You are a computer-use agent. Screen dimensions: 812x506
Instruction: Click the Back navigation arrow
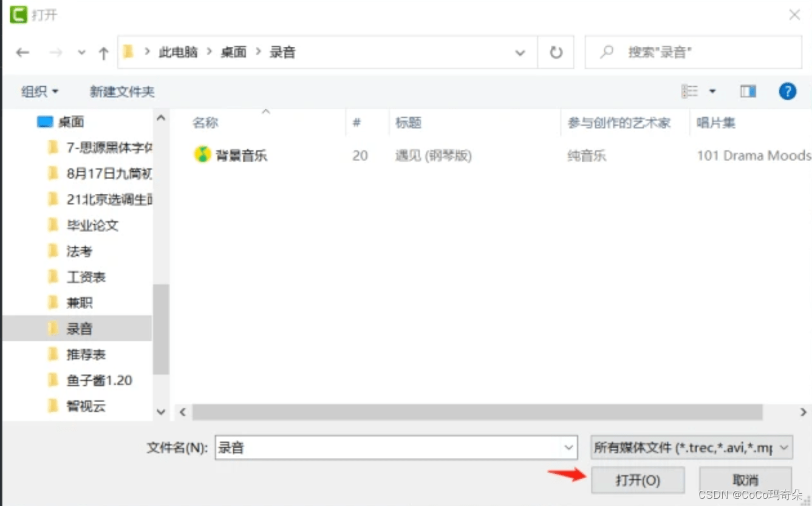point(22,53)
